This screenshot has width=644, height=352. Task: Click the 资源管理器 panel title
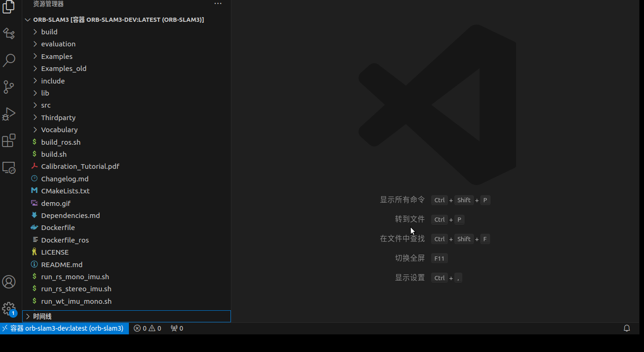48,4
